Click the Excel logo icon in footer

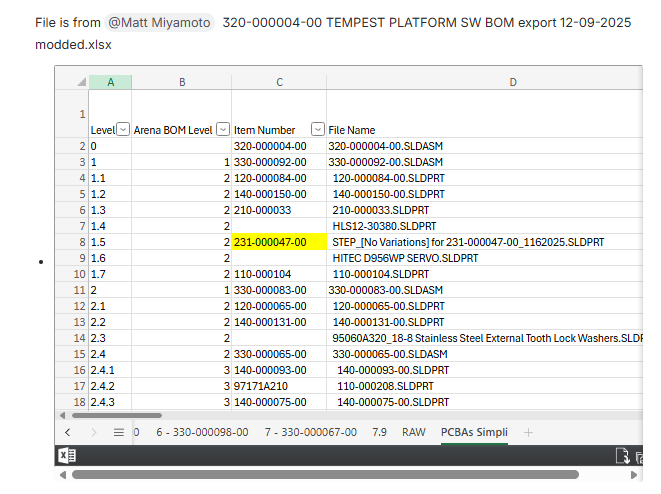[67, 456]
